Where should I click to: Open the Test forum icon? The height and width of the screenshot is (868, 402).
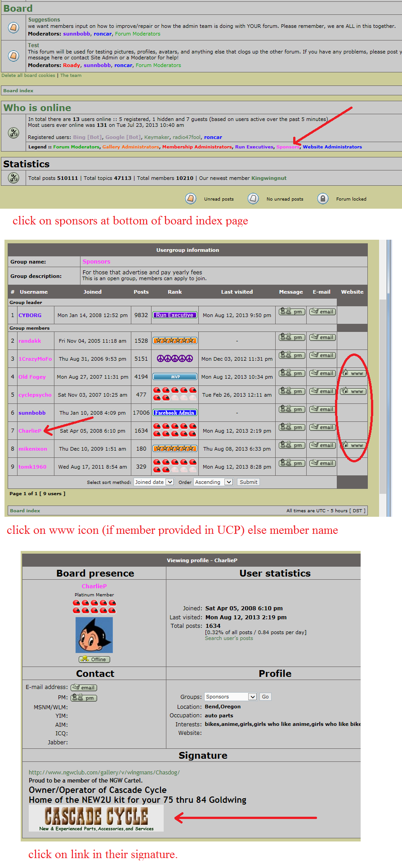point(13,56)
